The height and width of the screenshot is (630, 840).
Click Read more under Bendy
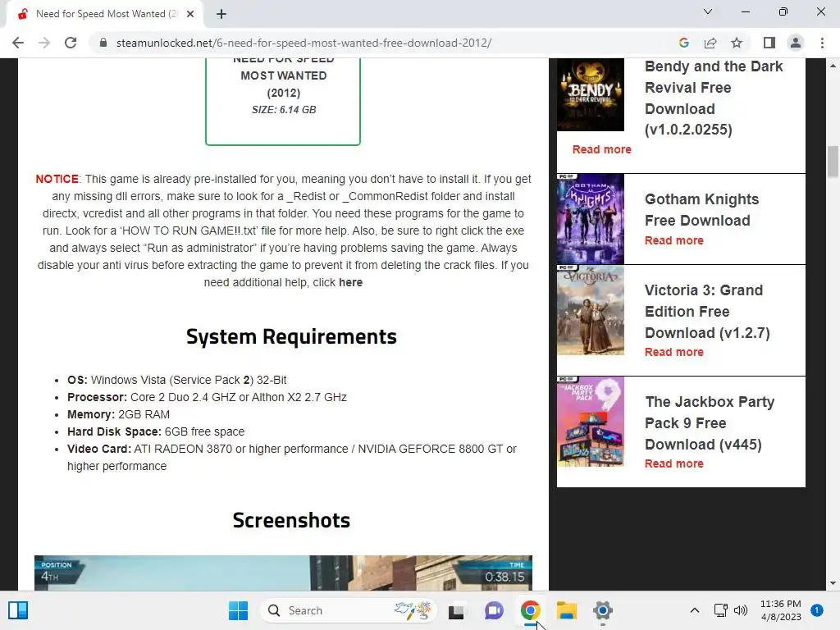click(601, 149)
